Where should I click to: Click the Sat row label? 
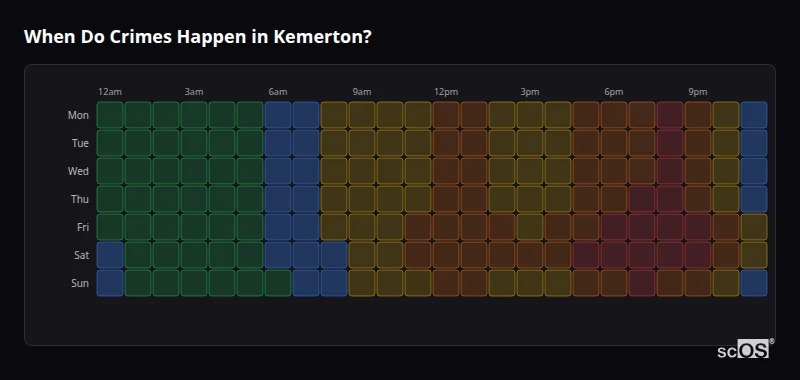[x=81, y=255]
